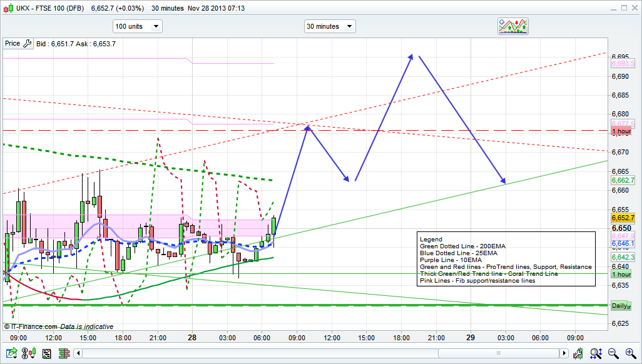The image size is (642, 364).
Task: Open the indicators and trading systems button
Action: pyautogui.click(x=512, y=26)
